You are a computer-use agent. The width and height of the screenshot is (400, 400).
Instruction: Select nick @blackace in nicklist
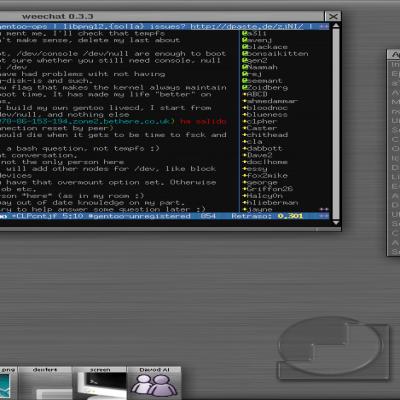265,47
